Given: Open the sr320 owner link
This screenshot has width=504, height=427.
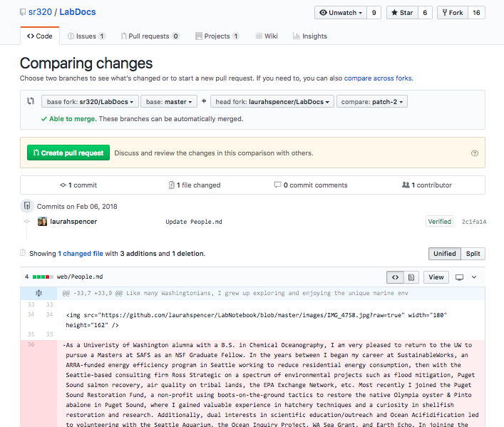Looking at the screenshot, I should click(40, 12).
